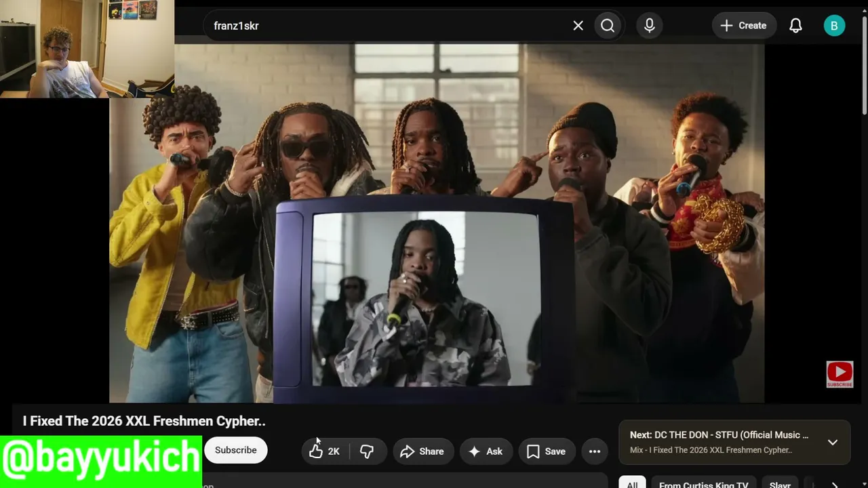
Task: Save the video to a playlist
Action: click(546, 451)
